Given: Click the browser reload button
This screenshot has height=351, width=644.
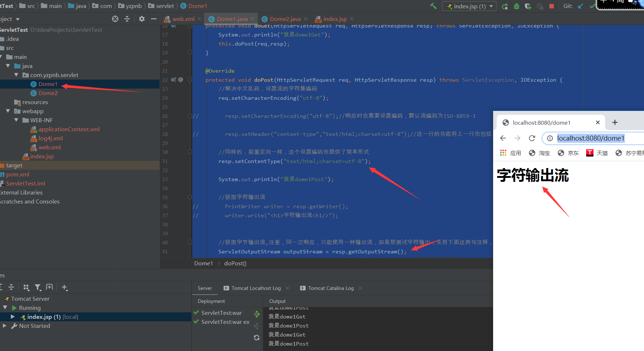Looking at the screenshot, I should coord(532,138).
